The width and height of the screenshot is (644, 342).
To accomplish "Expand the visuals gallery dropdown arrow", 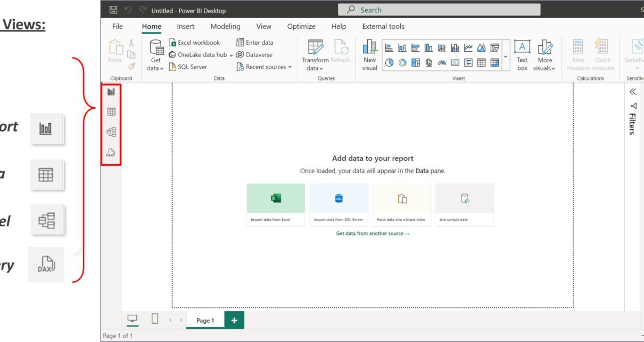I will pyautogui.click(x=506, y=56).
